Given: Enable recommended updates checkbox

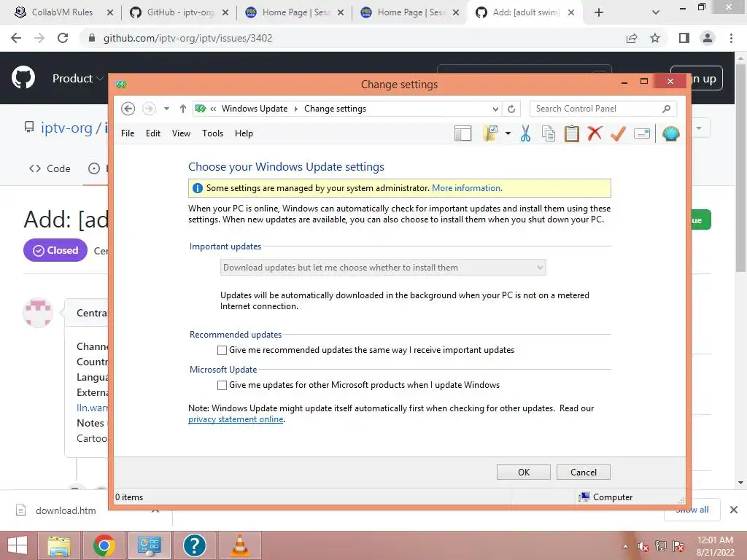Looking at the screenshot, I should pyautogui.click(x=222, y=350).
